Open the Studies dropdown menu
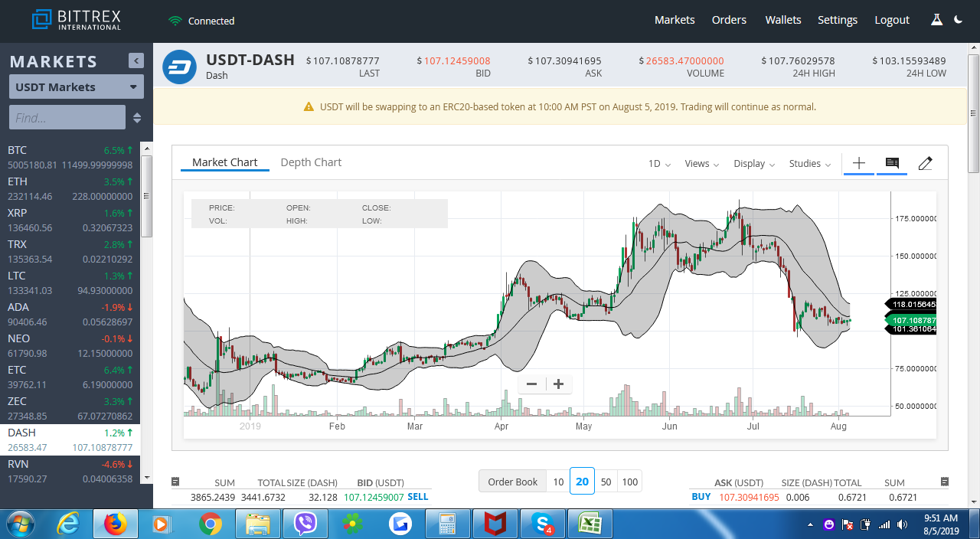Viewport: 980px width, 539px height. 810,164
